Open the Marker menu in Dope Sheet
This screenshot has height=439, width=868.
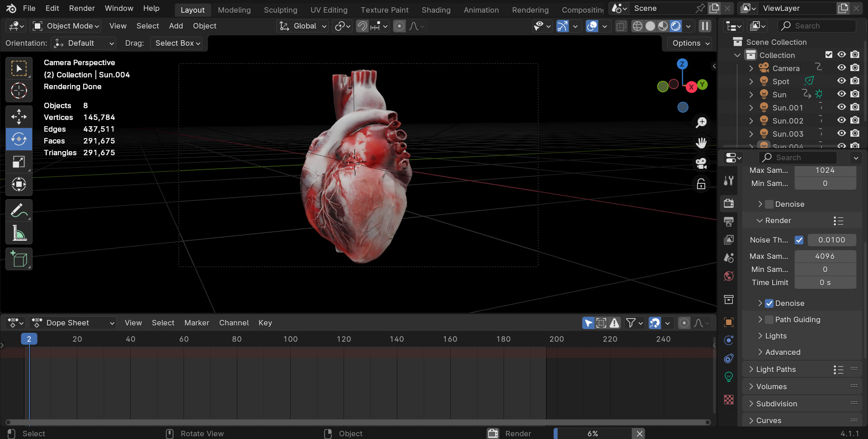pyautogui.click(x=197, y=323)
